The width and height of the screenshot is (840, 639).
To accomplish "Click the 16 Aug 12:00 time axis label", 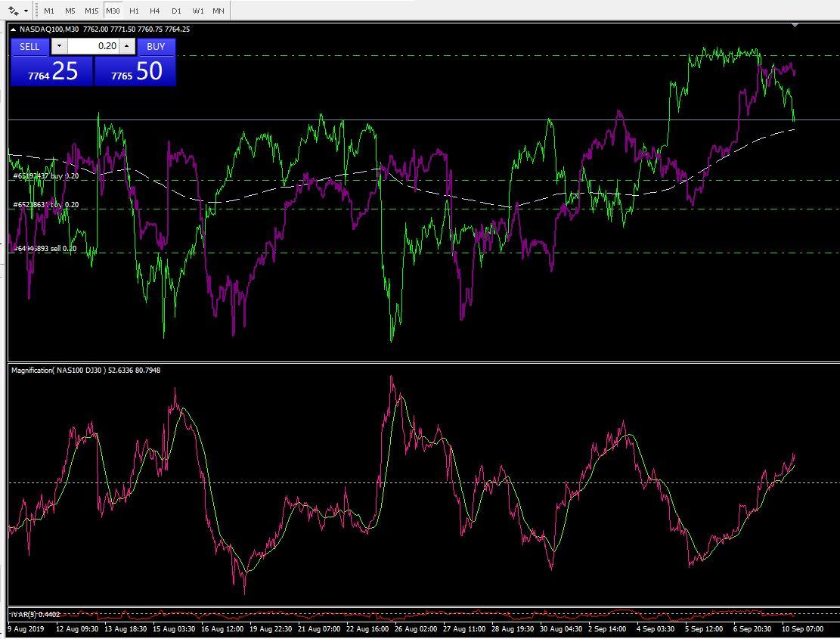I will 222,629.
